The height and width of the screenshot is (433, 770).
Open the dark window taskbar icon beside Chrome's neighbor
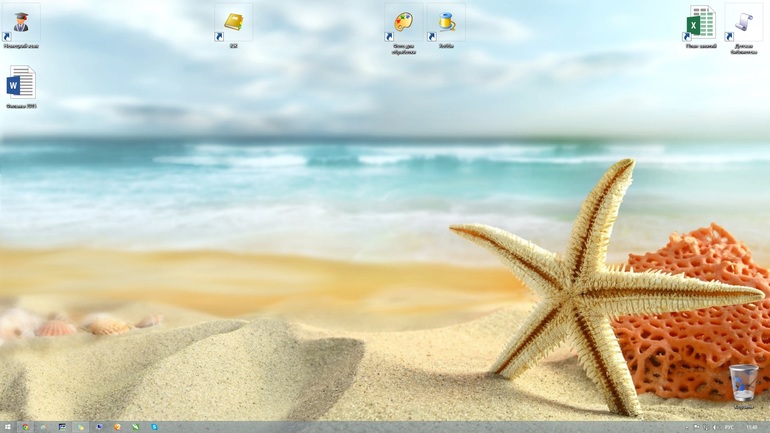62,427
